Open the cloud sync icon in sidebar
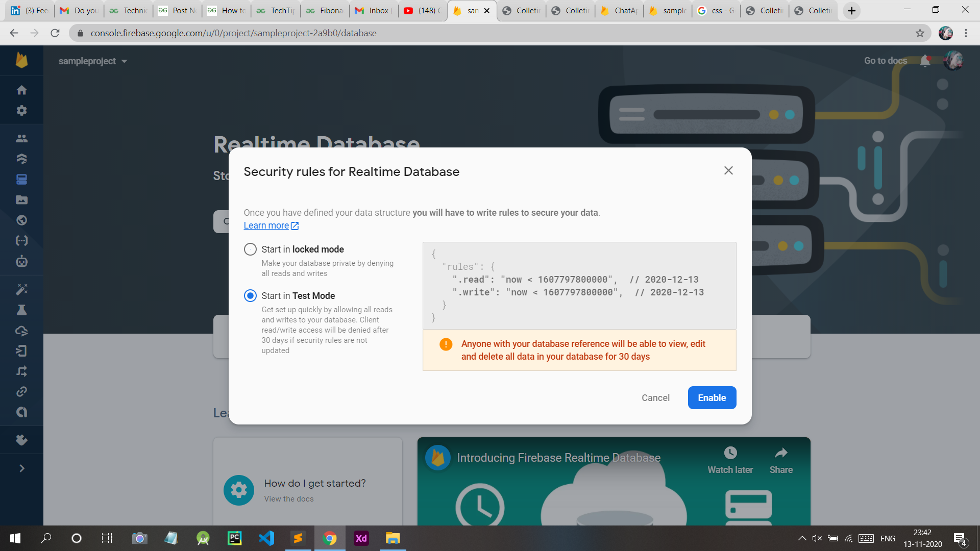The height and width of the screenshot is (551, 980). 21,331
